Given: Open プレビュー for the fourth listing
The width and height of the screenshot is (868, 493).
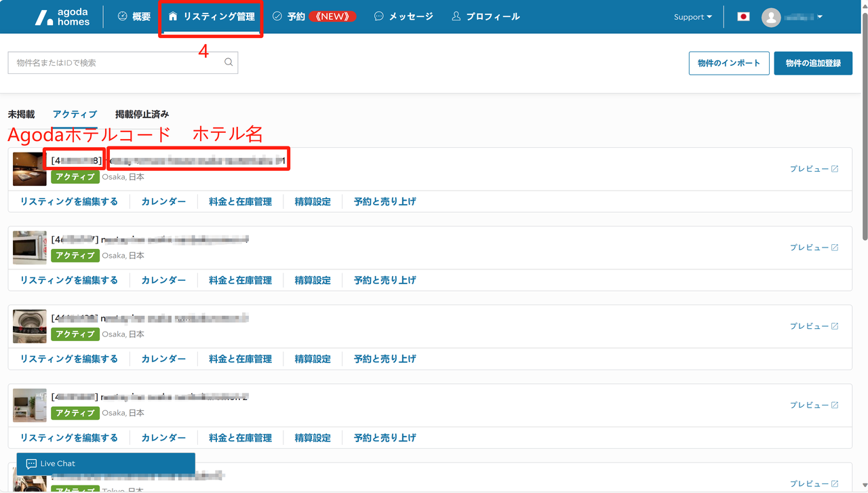Looking at the screenshot, I should point(814,405).
